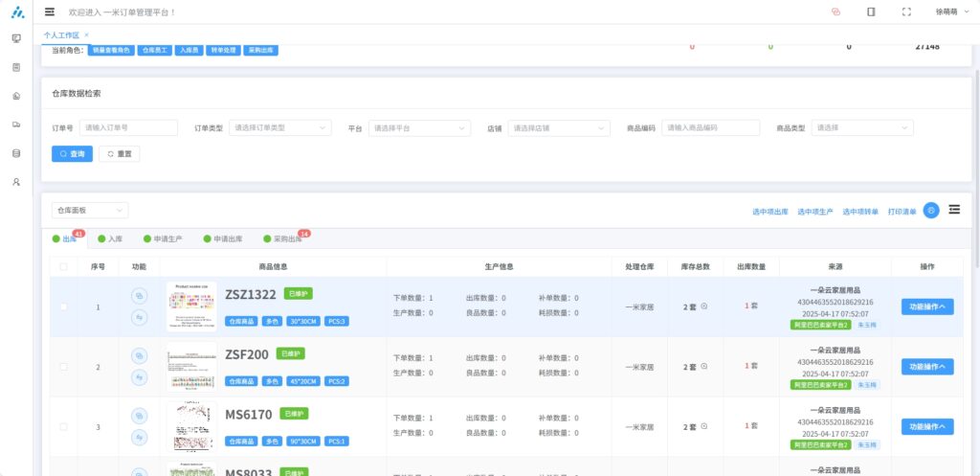This screenshot has height=476, width=980.
Task: Open the truck icon in left sidebar
Action: point(16,125)
